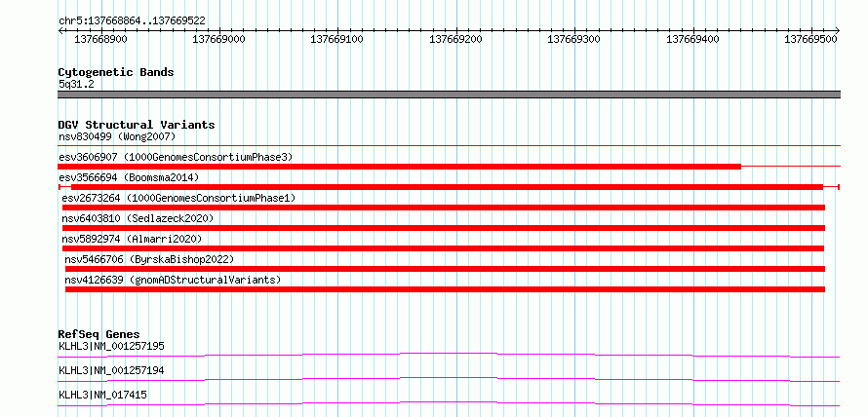
Task: Click the red bar for esv3606907
Action: 399,167
